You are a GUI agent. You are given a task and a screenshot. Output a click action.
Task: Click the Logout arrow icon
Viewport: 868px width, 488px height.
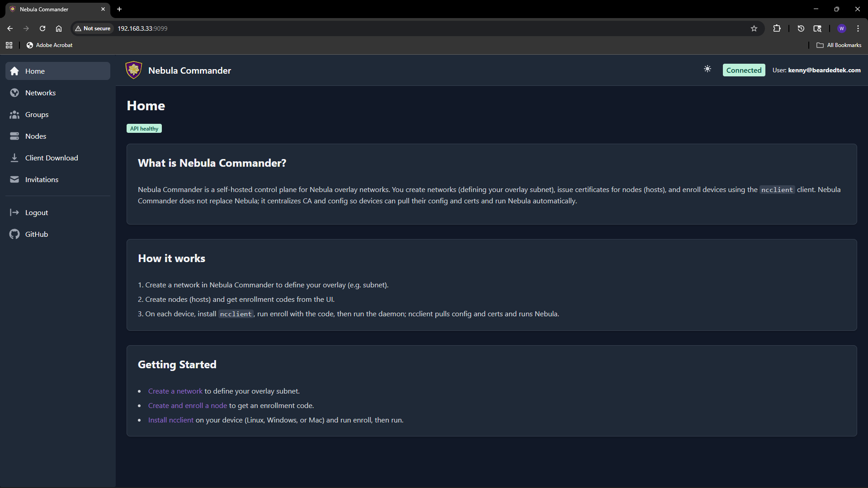[x=14, y=212]
